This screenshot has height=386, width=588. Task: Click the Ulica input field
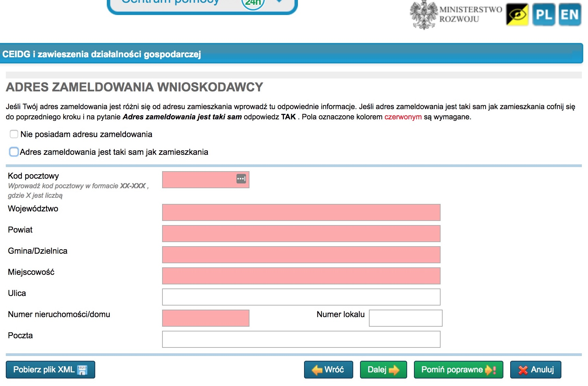pyautogui.click(x=301, y=297)
